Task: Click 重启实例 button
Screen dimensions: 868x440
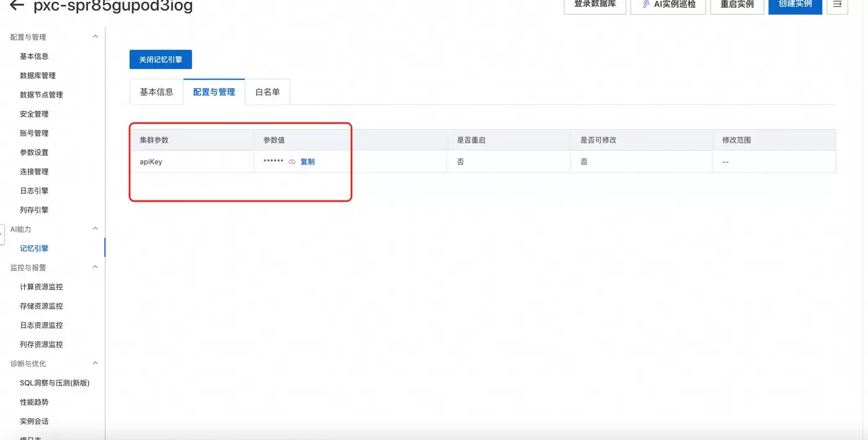Action: coord(737,5)
